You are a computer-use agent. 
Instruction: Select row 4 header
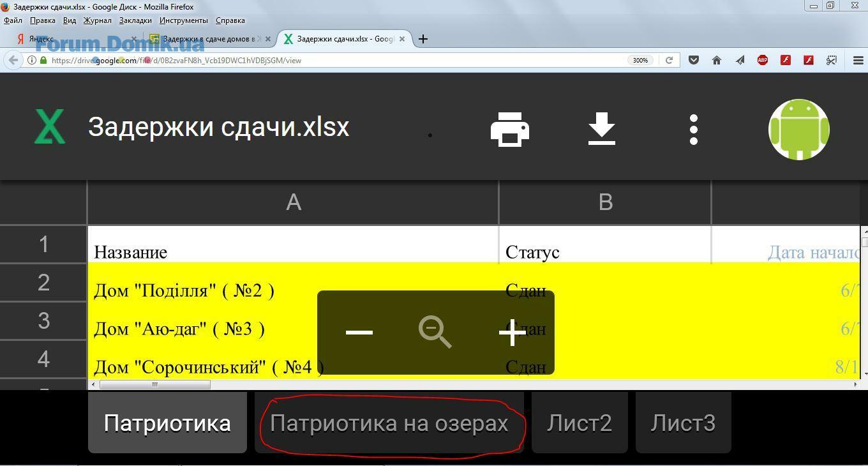[x=43, y=359]
